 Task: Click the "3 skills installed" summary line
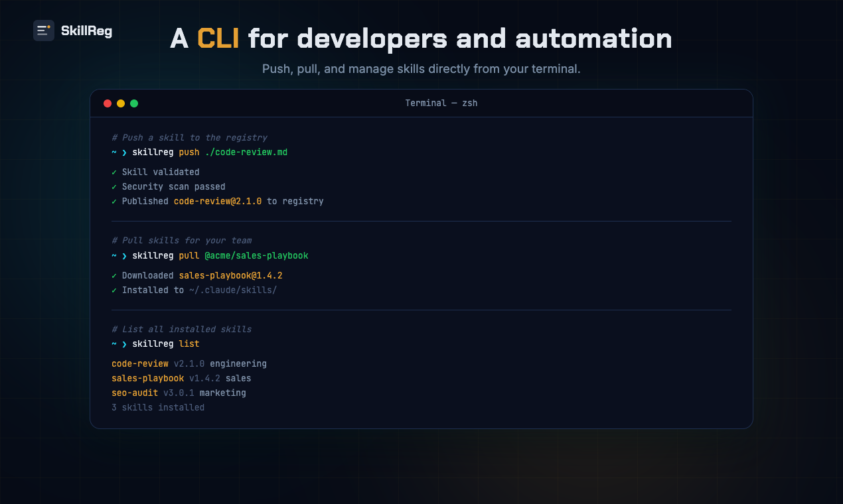pos(158,408)
